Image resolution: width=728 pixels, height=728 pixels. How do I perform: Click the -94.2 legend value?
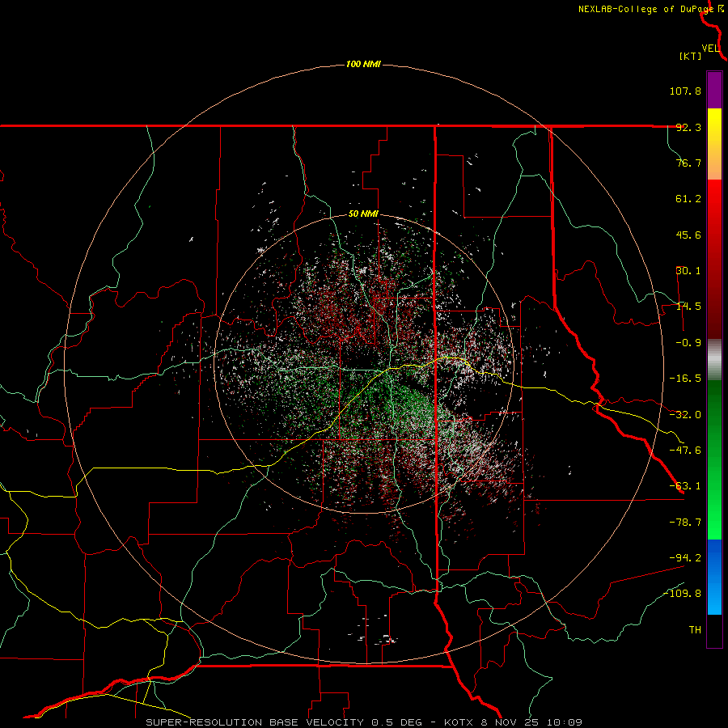click(x=685, y=557)
